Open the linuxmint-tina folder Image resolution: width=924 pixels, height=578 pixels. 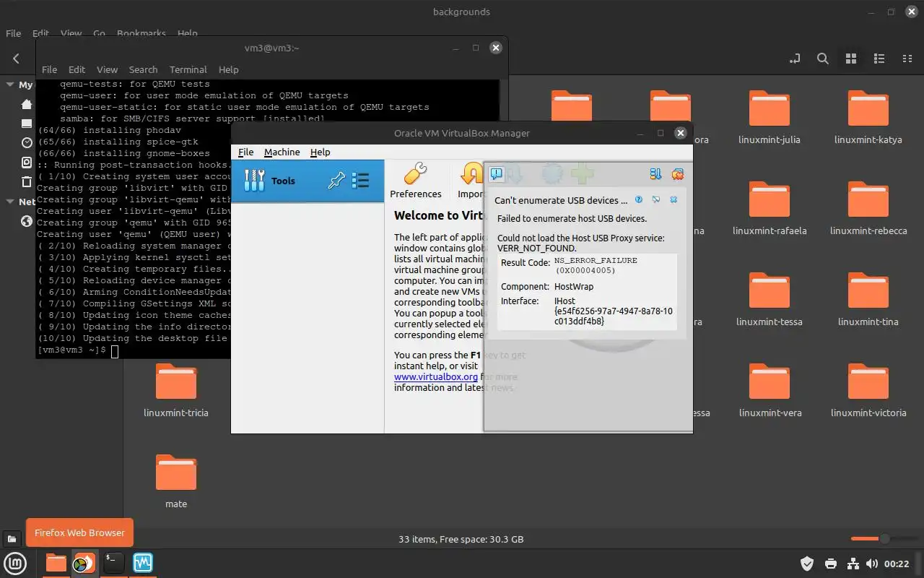point(868,298)
